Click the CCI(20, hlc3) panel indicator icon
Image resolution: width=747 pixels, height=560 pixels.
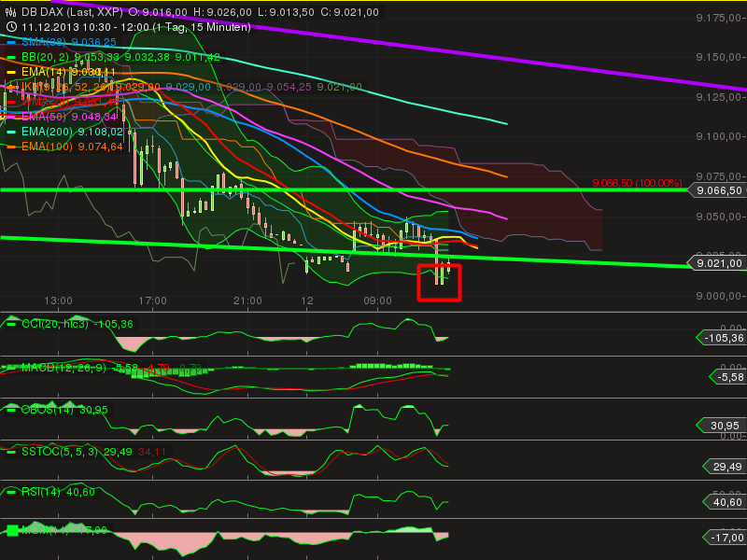[x=11, y=326]
